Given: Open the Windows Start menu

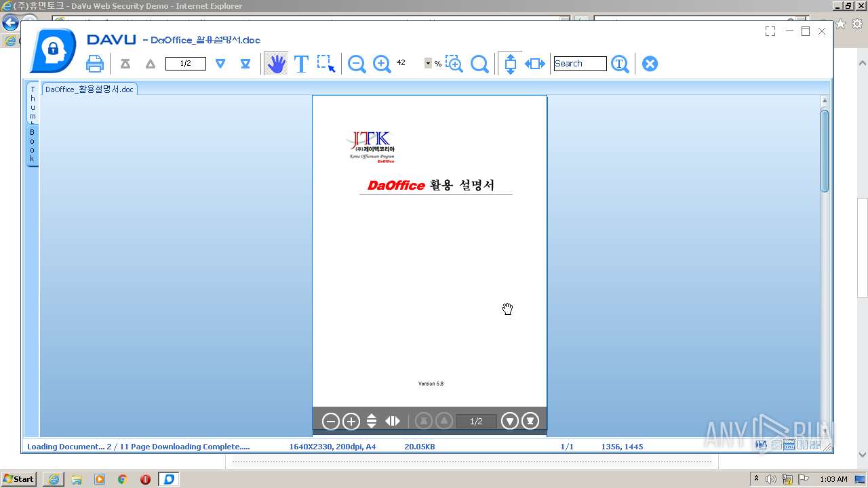Looking at the screenshot, I should 18,479.
